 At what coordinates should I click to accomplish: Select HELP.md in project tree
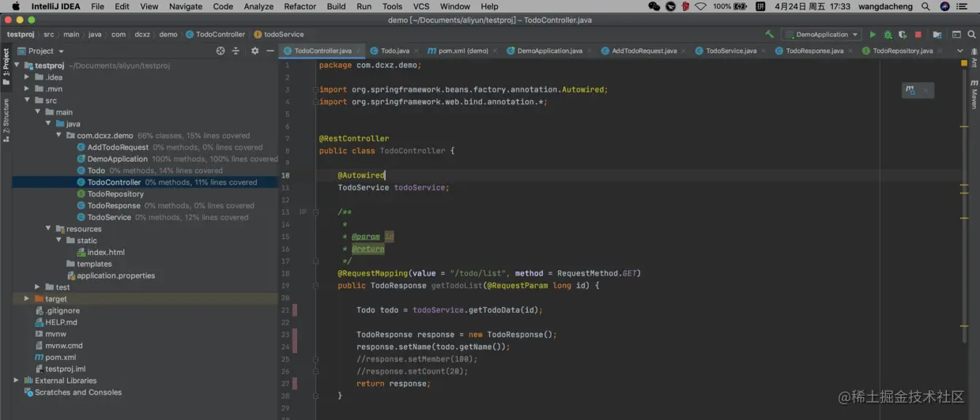[x=61, y=322]
